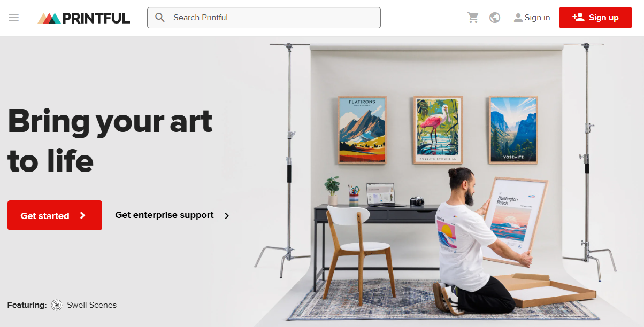Click the red Sign up button
Viewport: 644px width, 327px height.
click(595, 18)
